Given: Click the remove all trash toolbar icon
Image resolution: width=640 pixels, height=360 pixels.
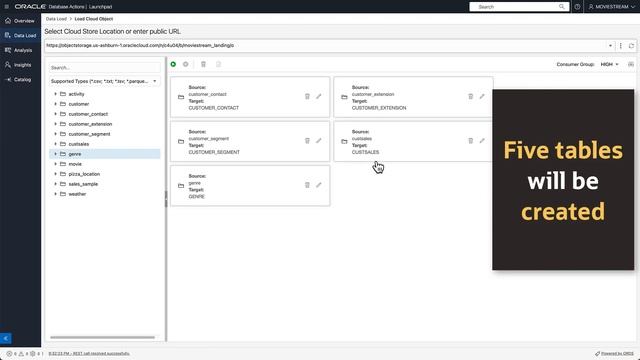Looking at the screenshot, I should click(x=203, y=64).
